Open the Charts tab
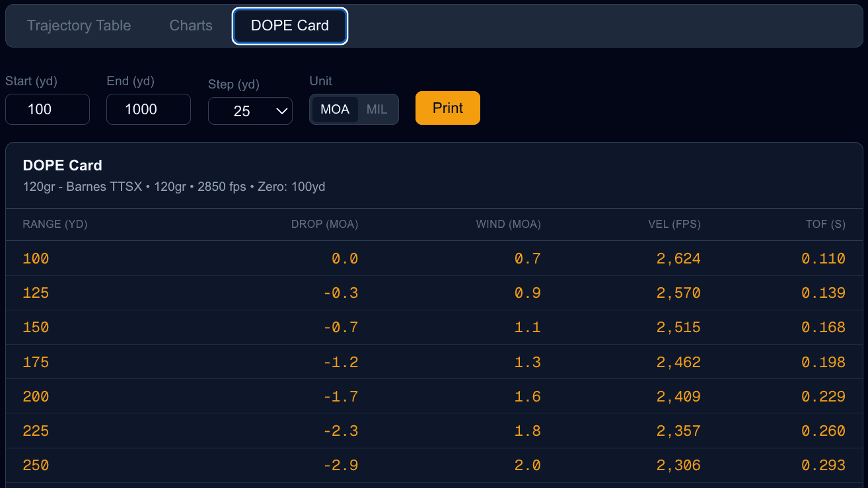Viewport: 868px width, 488px height. click(x=191, y=26)
